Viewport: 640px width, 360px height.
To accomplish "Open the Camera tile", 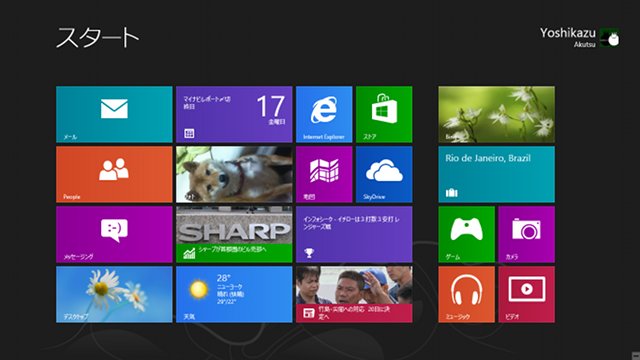I will pos(527,234).
